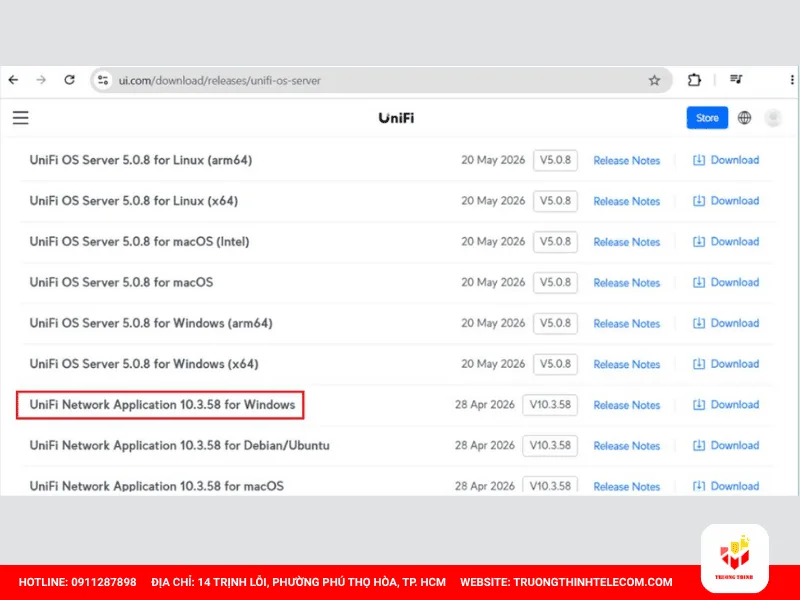Click "28 Apr 2026" date in Network Windows row
The image size is (800, 600).
click(485, 405)
